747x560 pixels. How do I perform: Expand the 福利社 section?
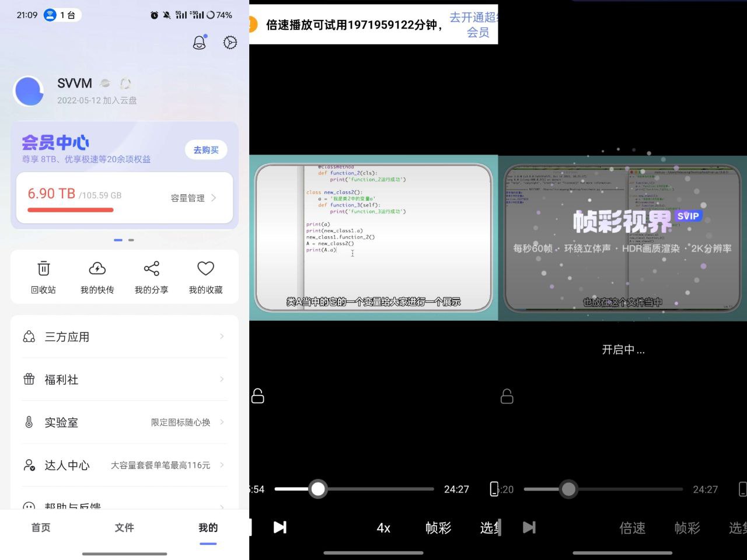[61, 379]
